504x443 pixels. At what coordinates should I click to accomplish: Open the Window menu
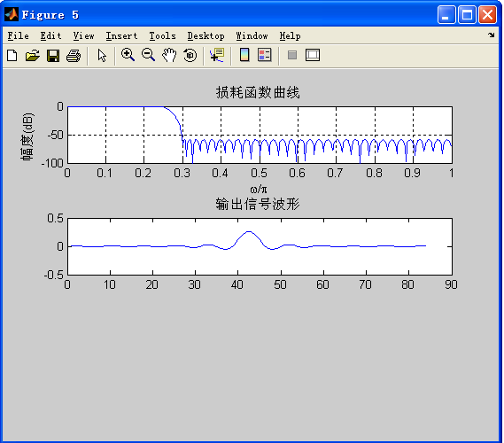pyautogui.click(x=252, y=36)
